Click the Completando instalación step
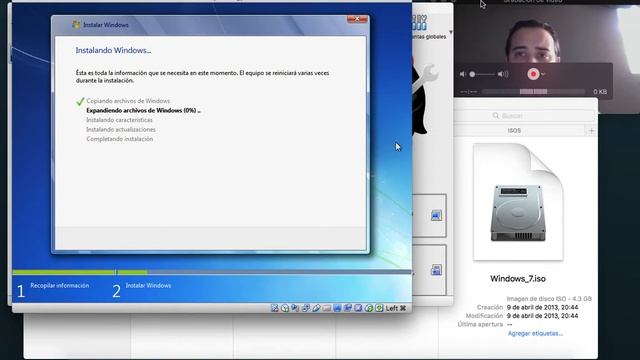This screenshot has height=360, width=640. point(120,139)
